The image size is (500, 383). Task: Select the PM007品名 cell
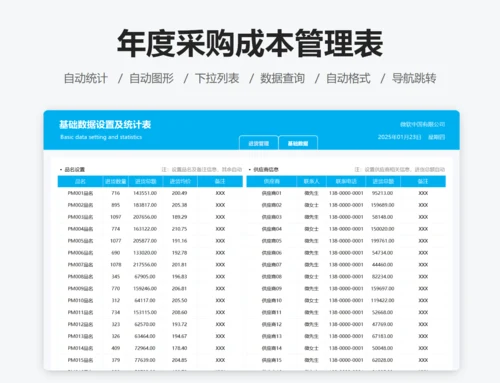tap(80, 265)
